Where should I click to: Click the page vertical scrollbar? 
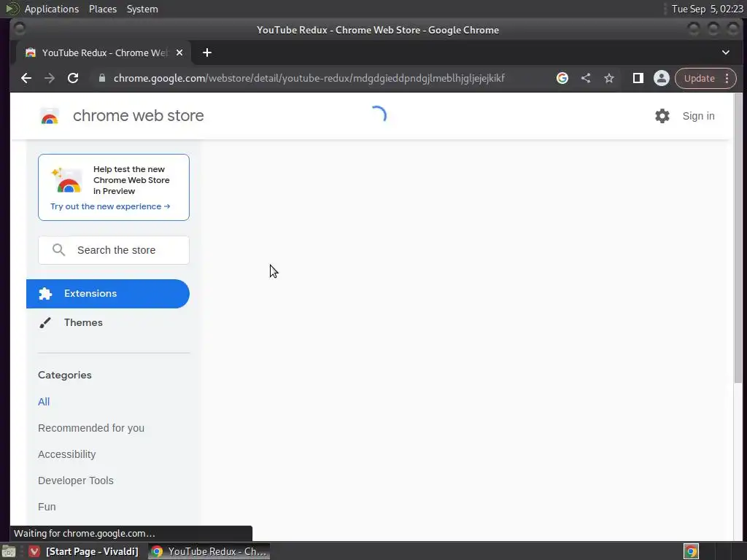click(x=738, y=238)
